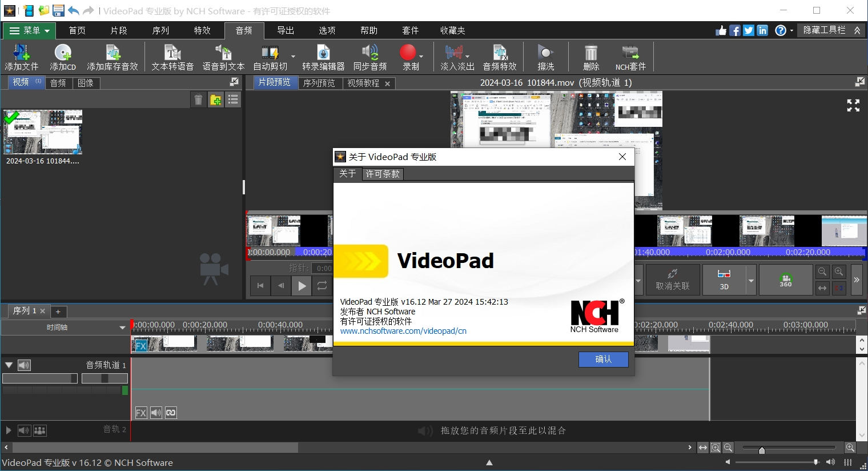Click the fullscreen preview icon

point(853,105)
